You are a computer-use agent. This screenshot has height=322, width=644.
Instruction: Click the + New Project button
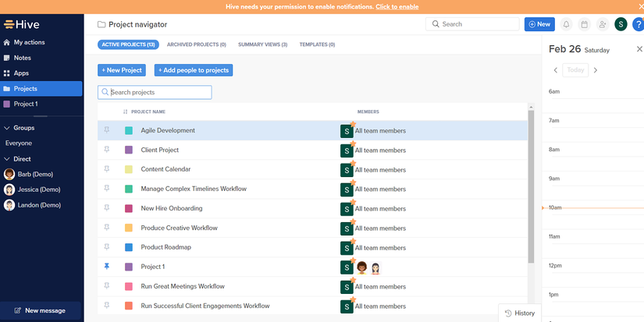tap(122, 70)
